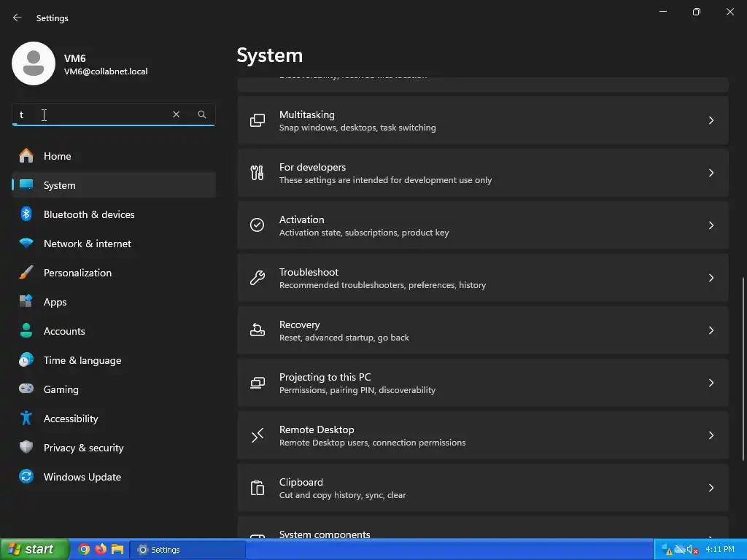Click the For developers tools icon

[258, 173]
